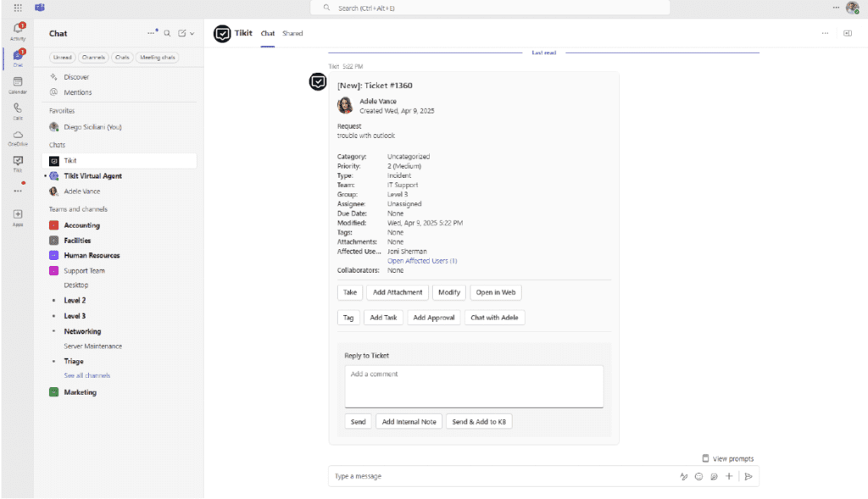The image size is (868, 499).
Task: Click Open Affected Users (1) link
Action: coord(422,261)
